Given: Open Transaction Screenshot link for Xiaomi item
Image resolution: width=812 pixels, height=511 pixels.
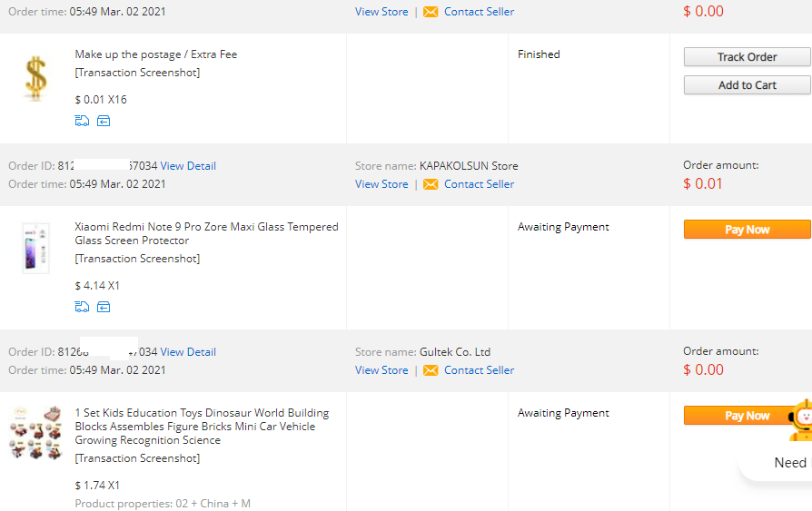Looking at the screenshot, I should click(x=137, y=259).
